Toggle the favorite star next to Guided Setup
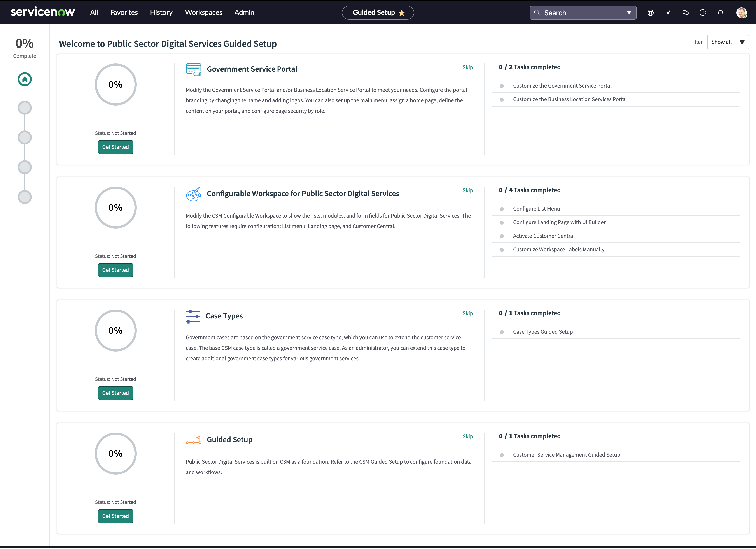The height and width of the screenshot is (549, 756). 402,13
